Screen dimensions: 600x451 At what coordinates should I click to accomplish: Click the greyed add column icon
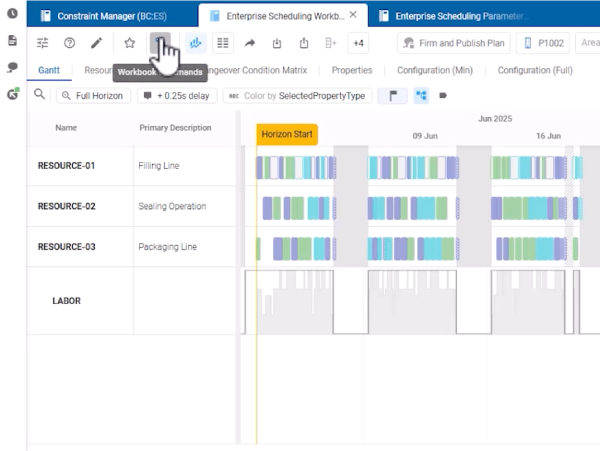coord(331,43)
